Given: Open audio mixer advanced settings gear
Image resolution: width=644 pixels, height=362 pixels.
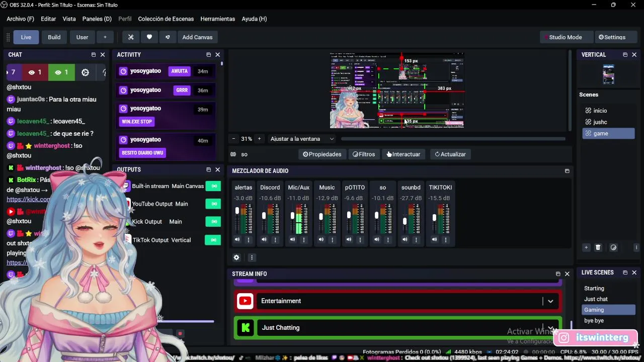Looking at the screenshot, I should point(236,257).
